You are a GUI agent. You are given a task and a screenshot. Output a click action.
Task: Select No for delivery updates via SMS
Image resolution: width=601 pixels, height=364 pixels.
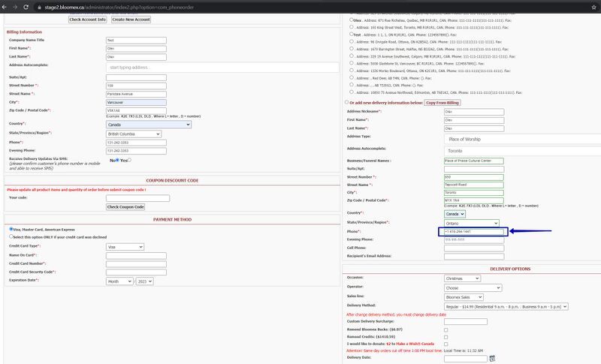click(x=117, y=160)
